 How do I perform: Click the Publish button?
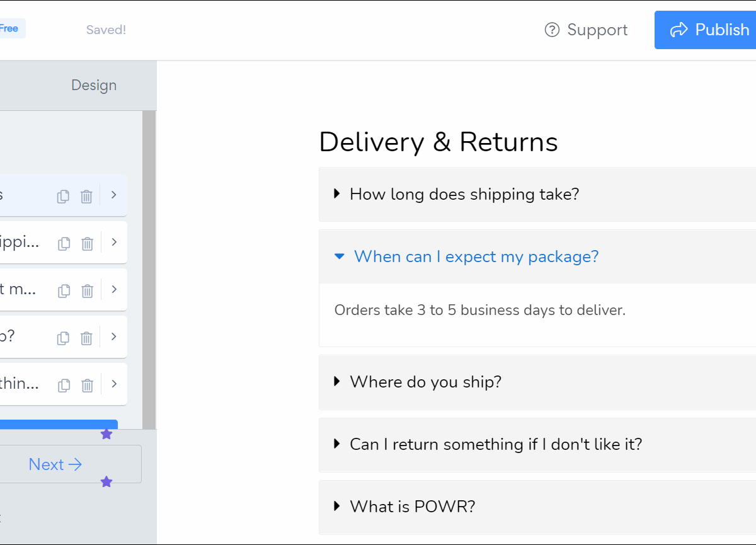click(709, 30)
